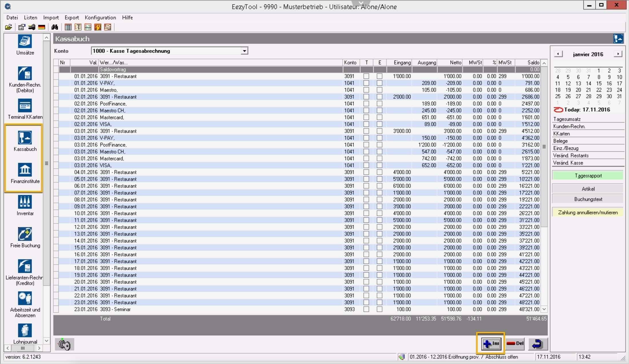629x364 pixels.
Task: Click the Tagesrapport button
Action: (x=588, y=176)
